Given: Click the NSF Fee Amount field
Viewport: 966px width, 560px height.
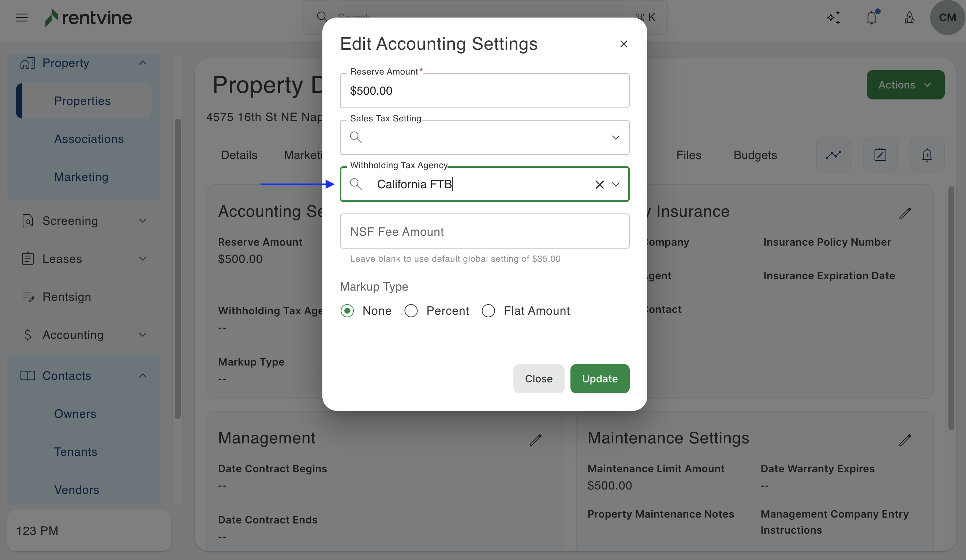Looking at the screenshot, I should (484, 231).
